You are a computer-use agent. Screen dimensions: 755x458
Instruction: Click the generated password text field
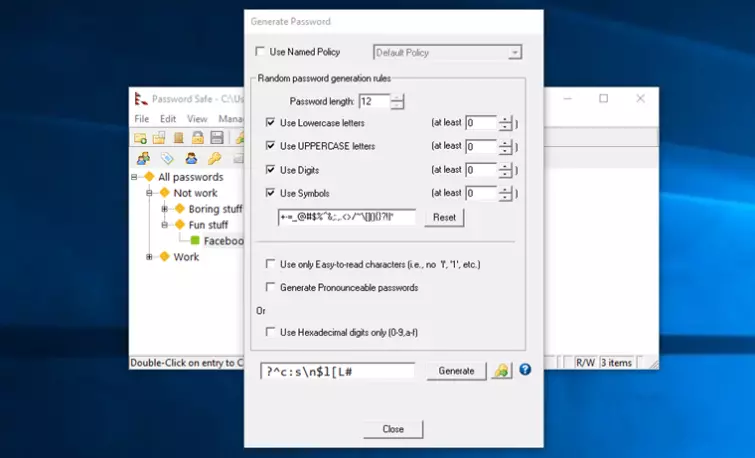(x=337, y=371)
